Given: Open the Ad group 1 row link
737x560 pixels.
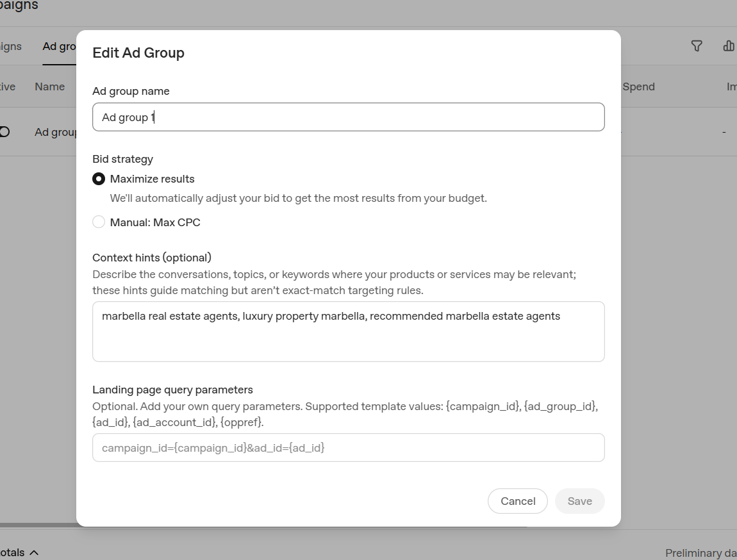Looking at the screenshot, I should tap(56, 132).
